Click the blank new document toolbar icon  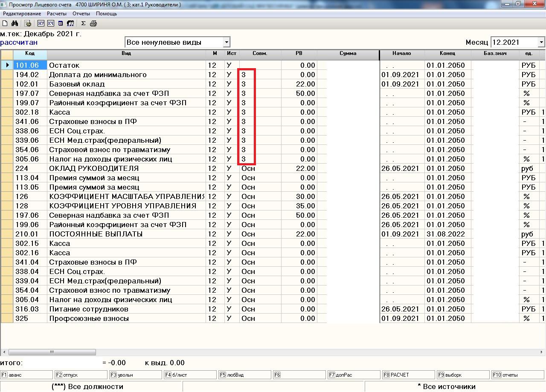click(5, 23)
